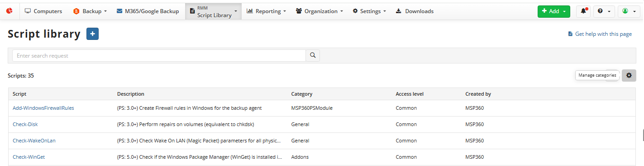Image resolution: width=644 pixels, height=166 pixels.
Task: Click the green Add button
Action: pos(553,11)
